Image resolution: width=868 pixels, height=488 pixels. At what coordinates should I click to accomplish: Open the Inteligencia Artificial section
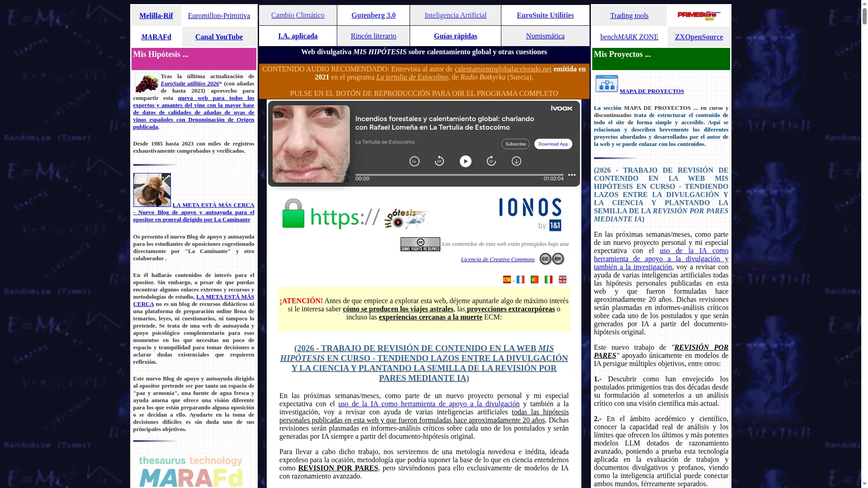[x=455, y=15]
